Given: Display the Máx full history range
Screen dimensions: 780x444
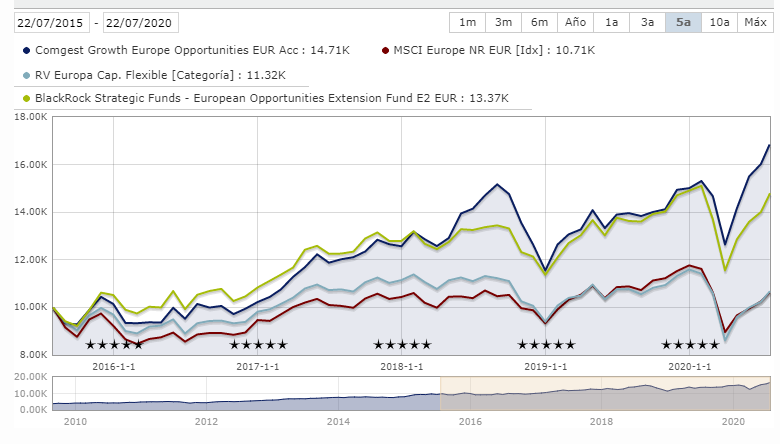Looking at the screenshot, I should tap(755, 22).
